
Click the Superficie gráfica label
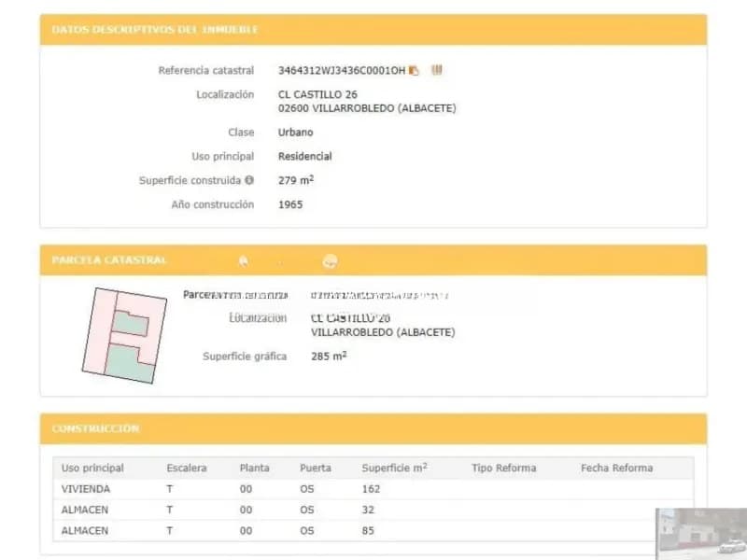(245, 357)
